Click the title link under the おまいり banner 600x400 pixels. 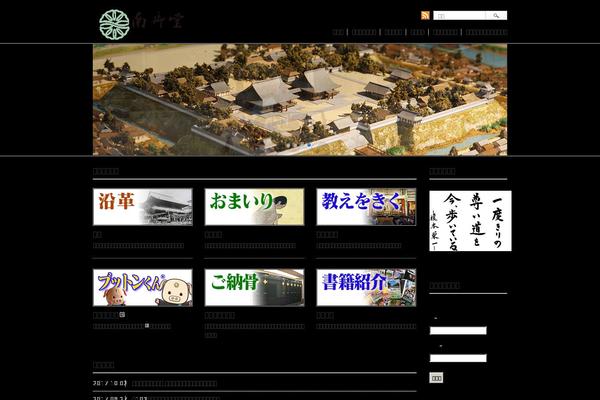213,234
